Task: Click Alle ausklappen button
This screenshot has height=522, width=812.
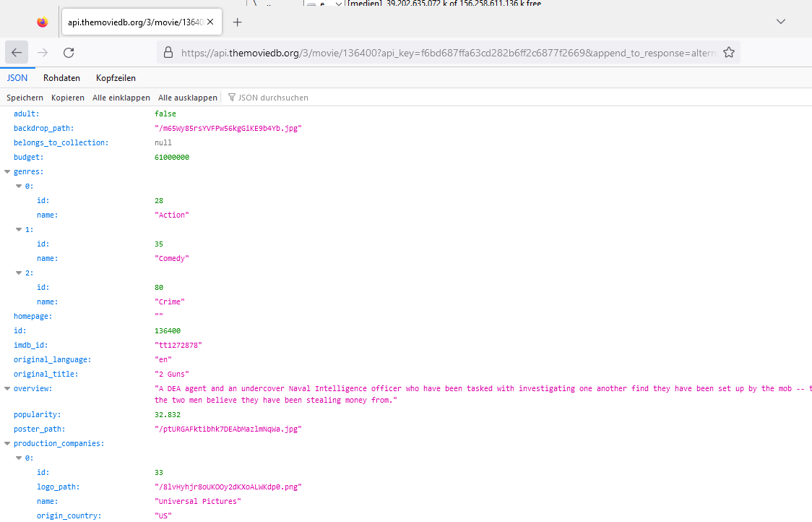Action: (187, 98)
